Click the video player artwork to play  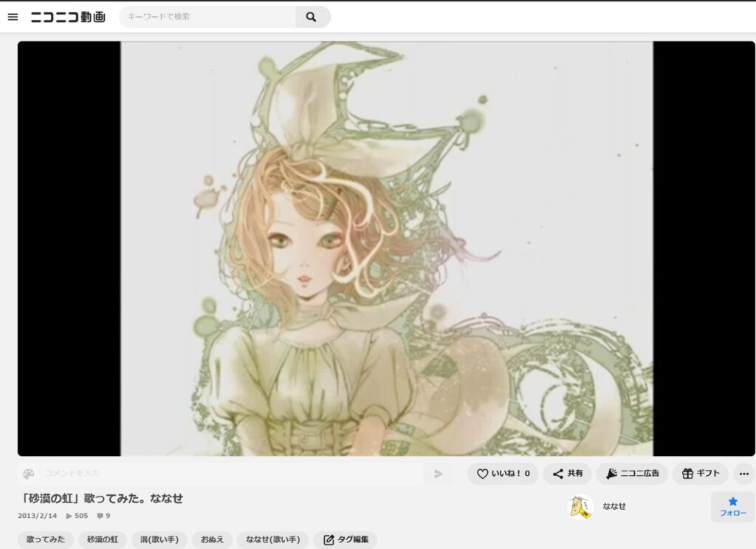pyautogui.click(x=386, y=248)
